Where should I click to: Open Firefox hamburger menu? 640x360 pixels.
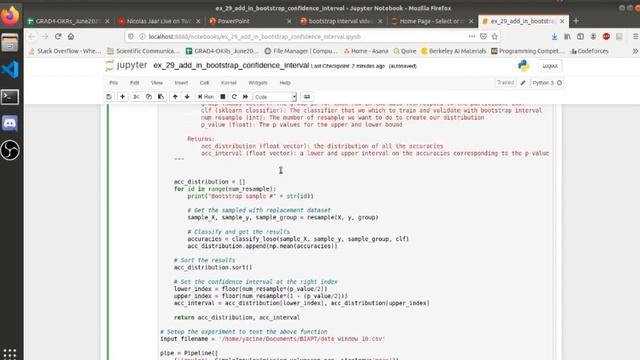click(636, 36)
